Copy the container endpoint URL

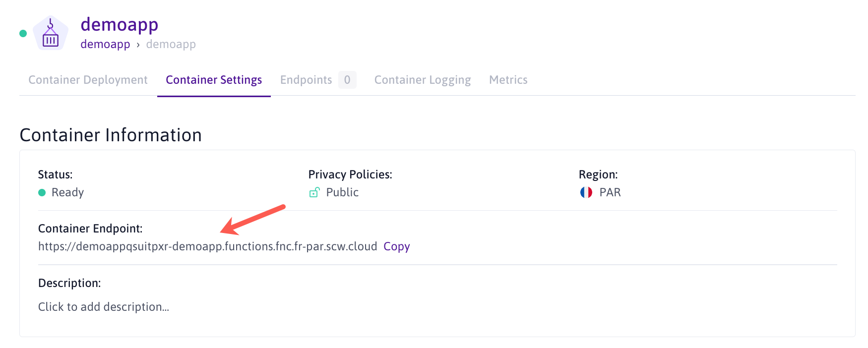pyautogui.click(x=396, y=246)
